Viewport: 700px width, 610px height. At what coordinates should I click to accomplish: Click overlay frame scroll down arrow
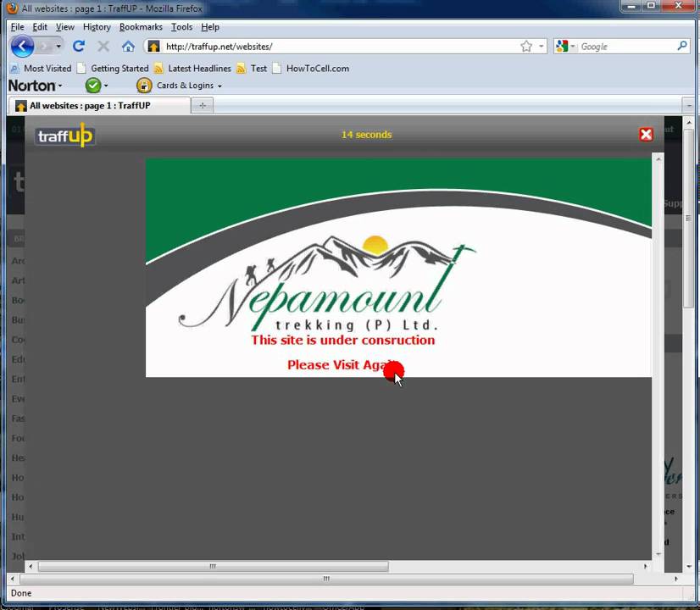(x=658, y=554)
